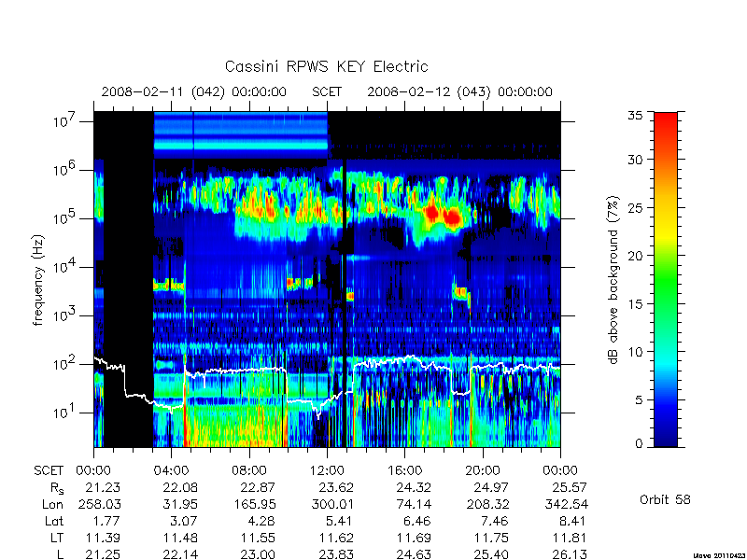Viewport: 747px width, 560px height.
Task: Click the LT value '11.55'
Action: coord(259,539)
